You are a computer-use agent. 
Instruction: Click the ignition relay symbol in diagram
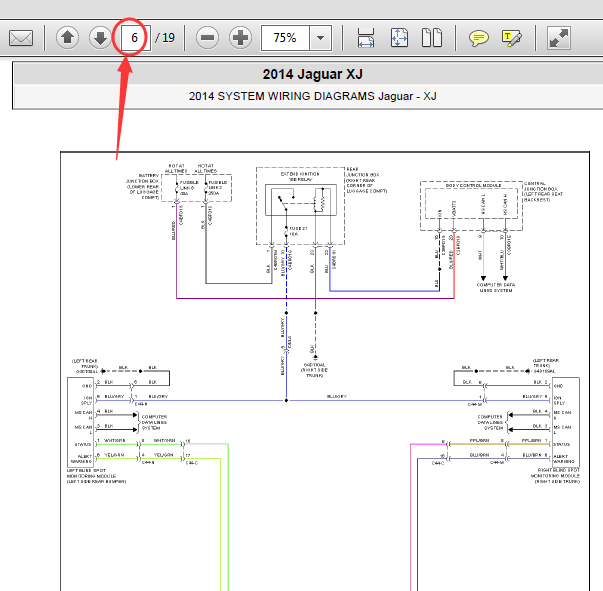[301, 200]
